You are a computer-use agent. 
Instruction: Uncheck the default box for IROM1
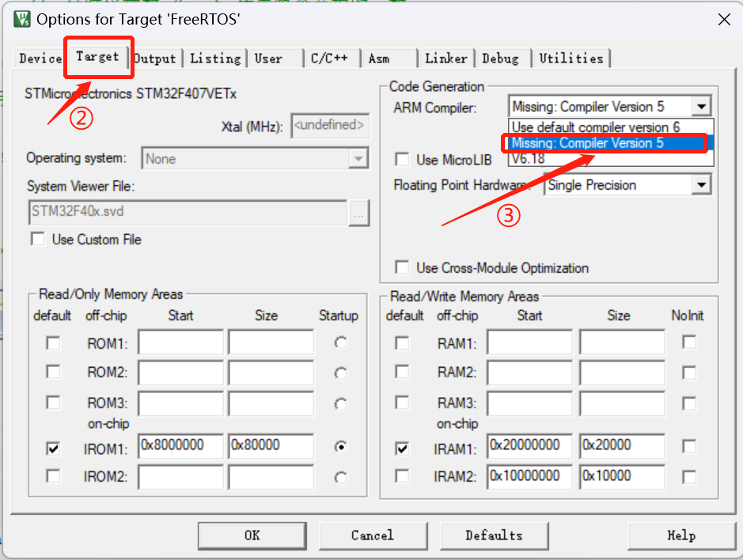[52, 448]
